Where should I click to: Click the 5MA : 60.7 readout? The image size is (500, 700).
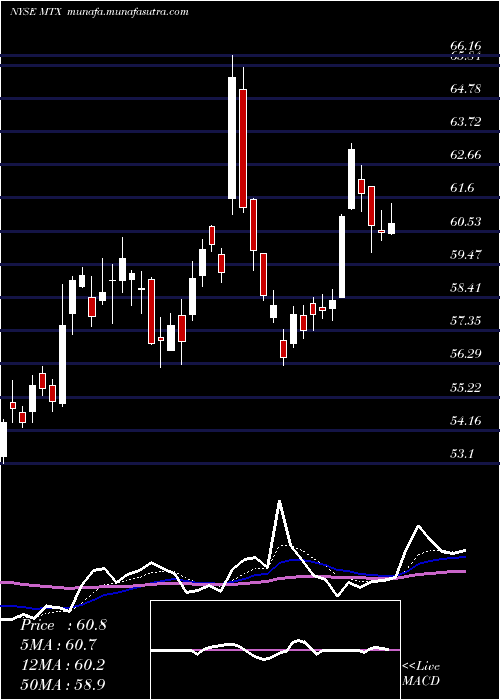pyautogui.click(x=58, y=645)
